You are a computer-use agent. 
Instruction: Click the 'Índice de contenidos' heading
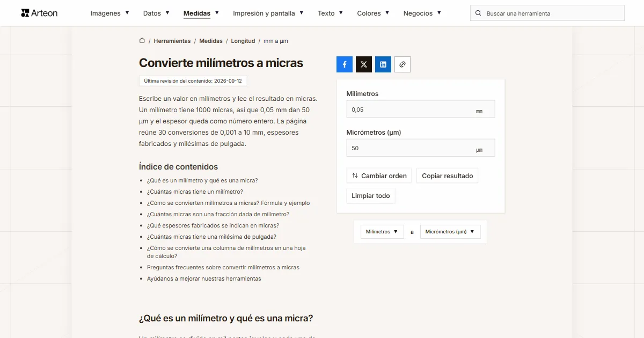tap(179, 166)
